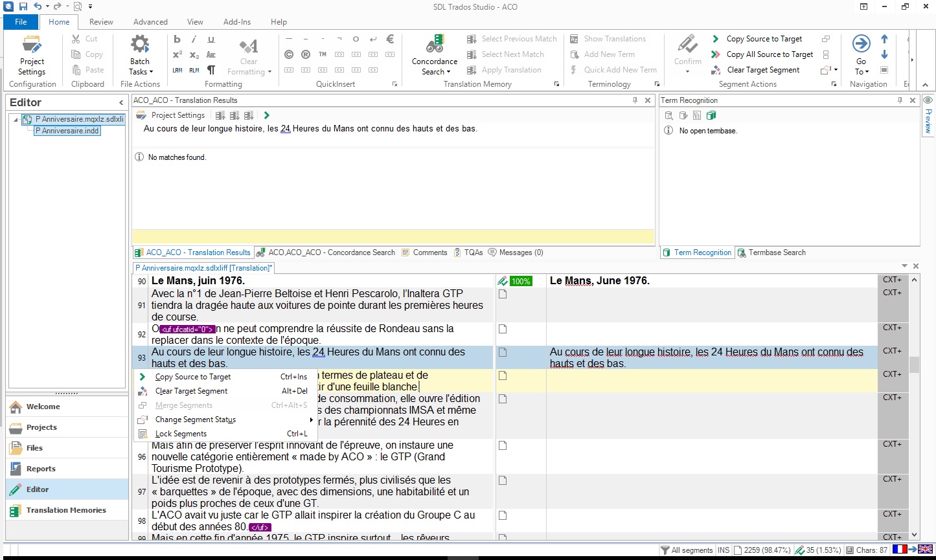Switch to the Concordance Search tab

325,252
